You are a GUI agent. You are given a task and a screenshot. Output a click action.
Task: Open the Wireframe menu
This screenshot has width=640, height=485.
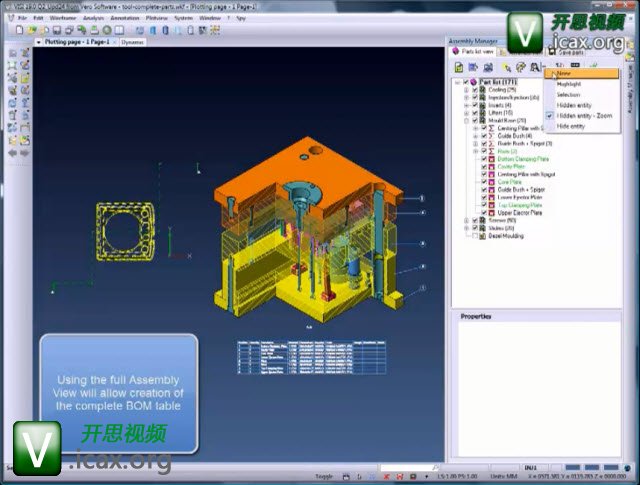pos(63,18)
